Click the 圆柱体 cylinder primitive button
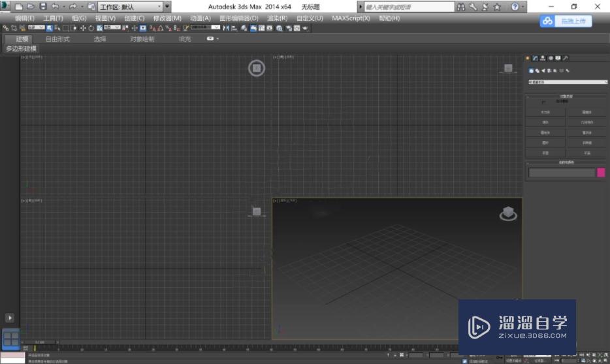The height and width of the screenshot is (364, 610). [x=545, y=132]
